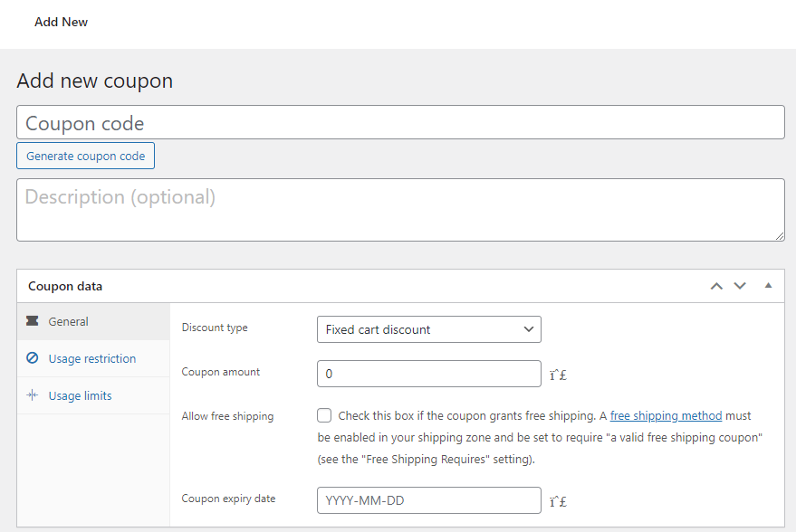Collapse Coupon data panel with triangle toggle
796x532 pixels.
point(768,286)
